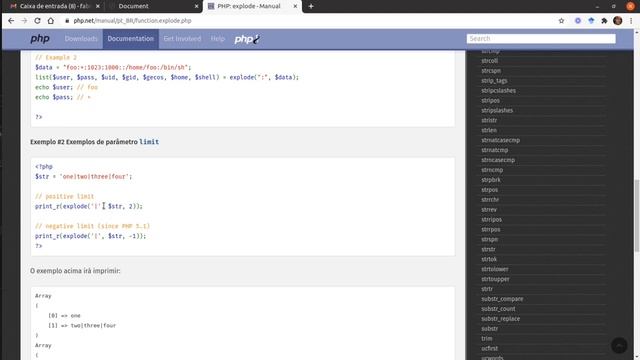Open the substr_replace function link
Viewport: 640px width, 360px height.
coord(500,319)
